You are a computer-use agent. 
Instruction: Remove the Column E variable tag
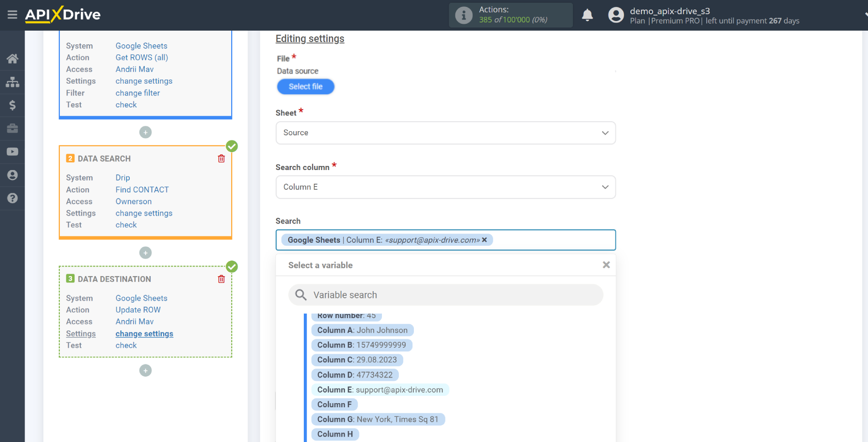click(x=484, y=240)
